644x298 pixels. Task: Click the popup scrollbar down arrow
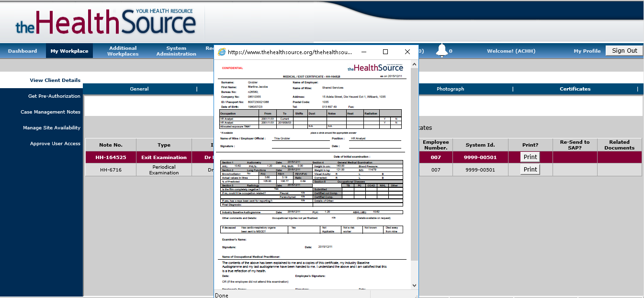click(x=414, y=286)
